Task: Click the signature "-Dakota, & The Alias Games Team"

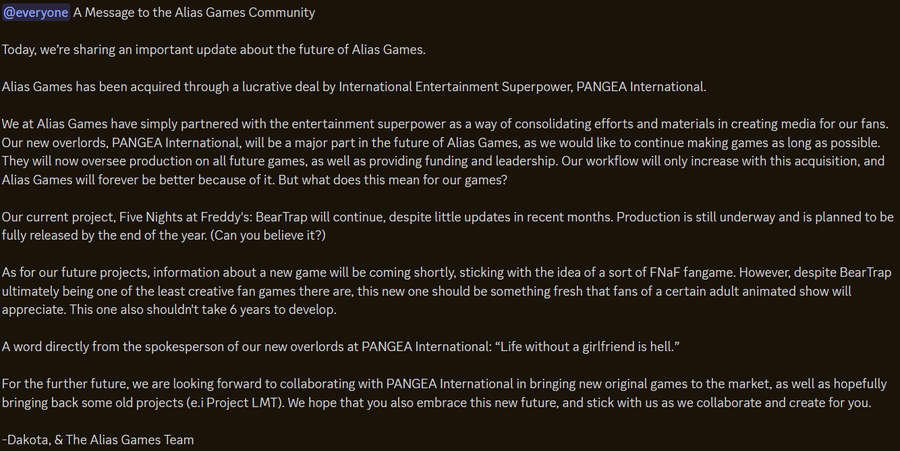Action: point(98,439)
